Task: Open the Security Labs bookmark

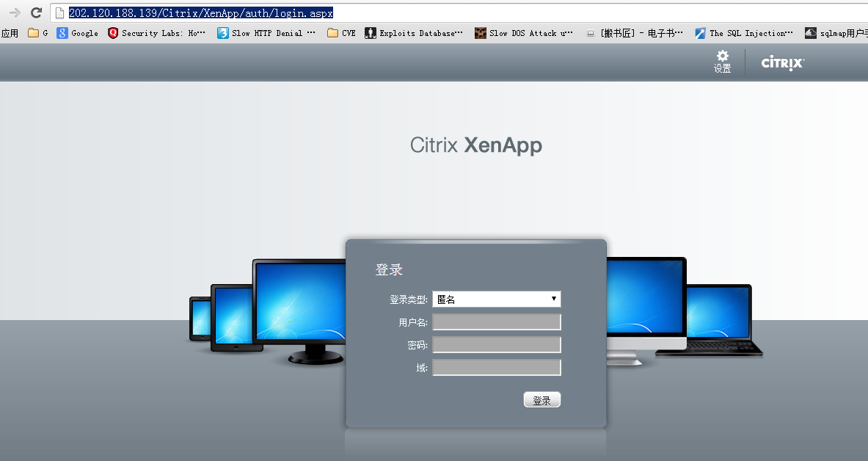Action: pyautogui.click(x=157, y=33)
